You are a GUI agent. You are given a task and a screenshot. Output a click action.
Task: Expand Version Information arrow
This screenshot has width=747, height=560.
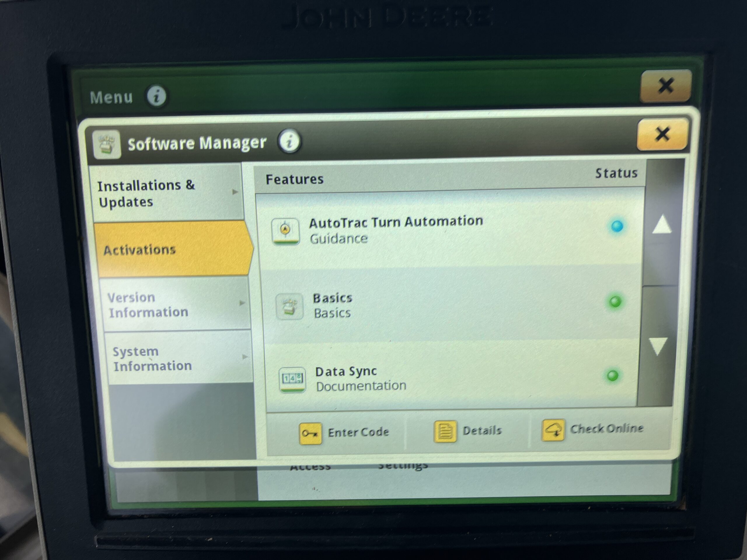tap(242, 303)
